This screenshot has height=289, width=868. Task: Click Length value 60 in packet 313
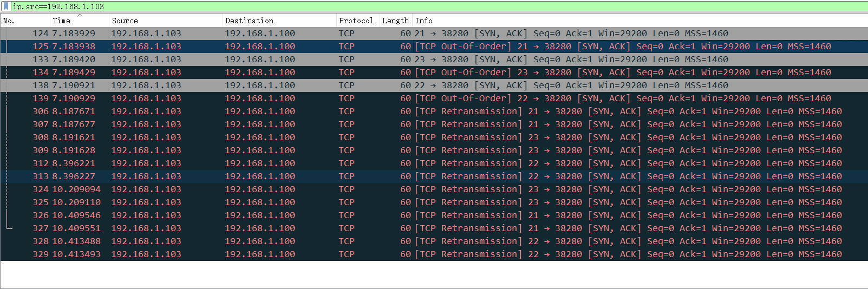[x=406, y=176]
